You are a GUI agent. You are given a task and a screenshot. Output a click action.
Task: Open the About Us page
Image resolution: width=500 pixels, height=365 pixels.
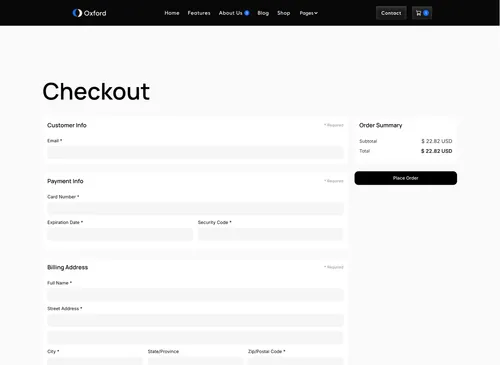pos(230,13)
